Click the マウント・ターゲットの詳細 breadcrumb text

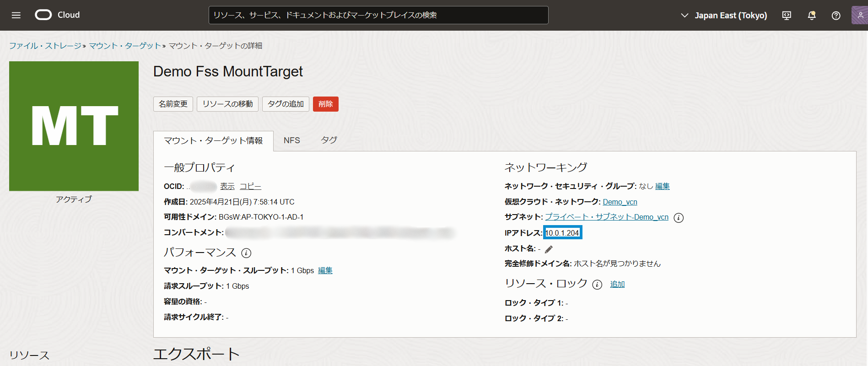[215, 46]
